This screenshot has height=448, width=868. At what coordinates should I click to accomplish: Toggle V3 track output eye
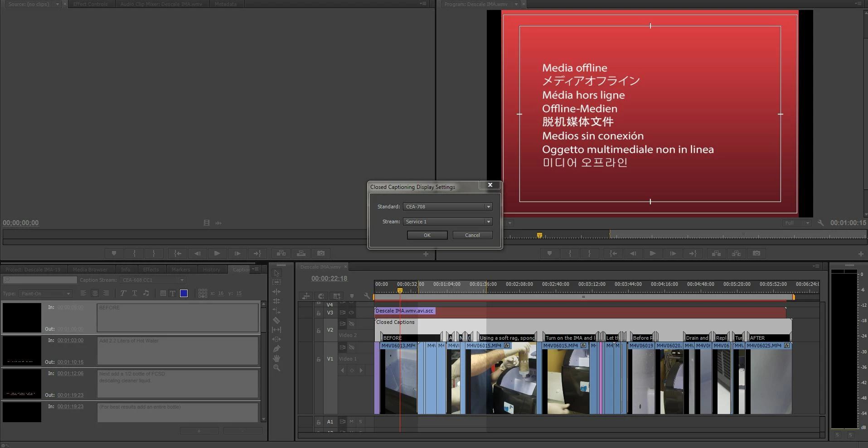(x=351, y=313)
